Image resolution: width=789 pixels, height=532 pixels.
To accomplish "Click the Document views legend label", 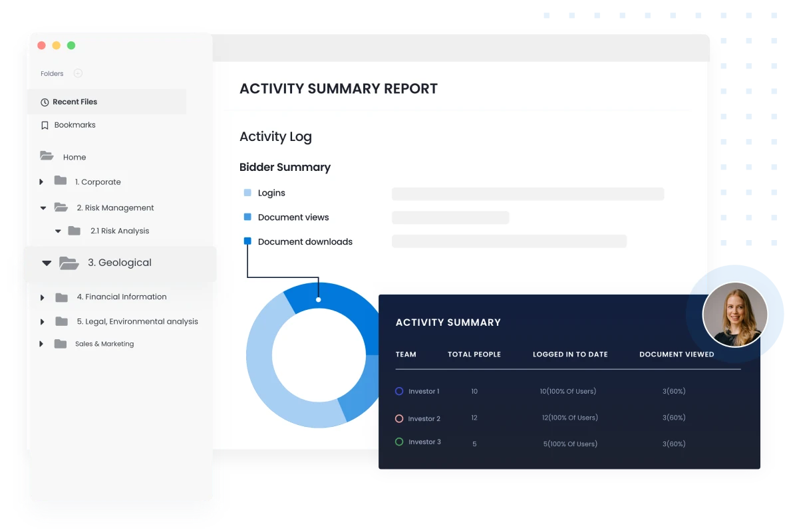I will click(x=293, y=217).
